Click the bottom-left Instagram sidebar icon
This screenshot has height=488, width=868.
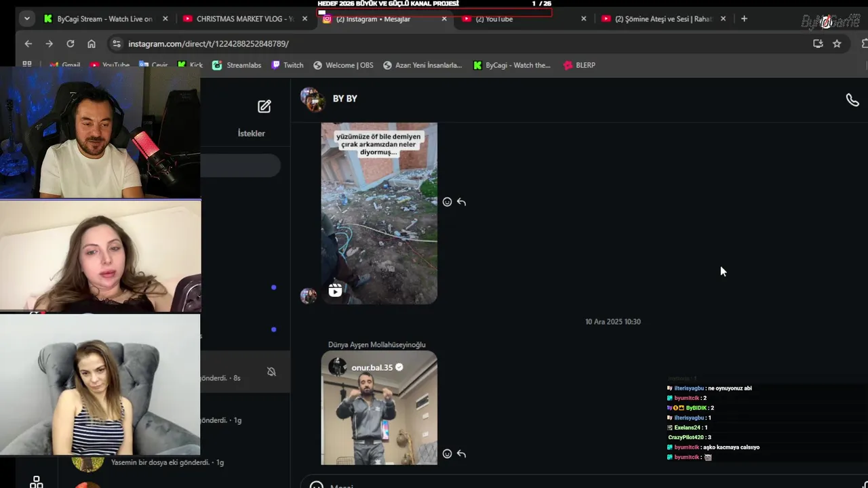click(37, 482)
